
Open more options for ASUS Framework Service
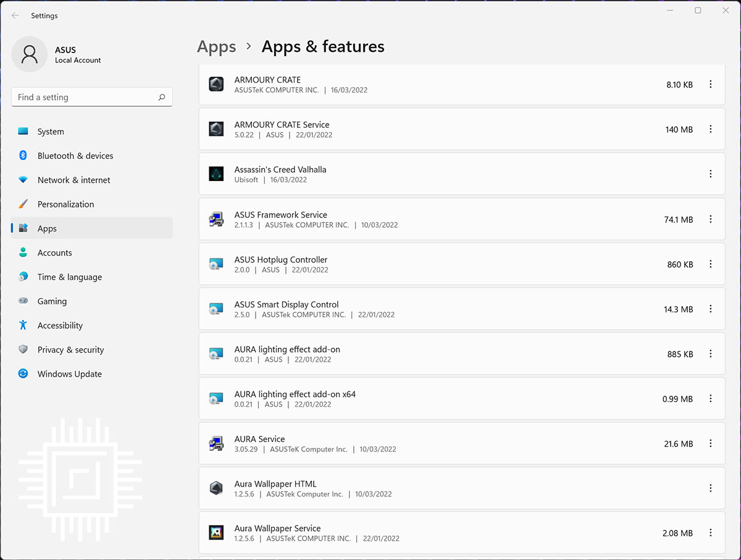(711, 219)
